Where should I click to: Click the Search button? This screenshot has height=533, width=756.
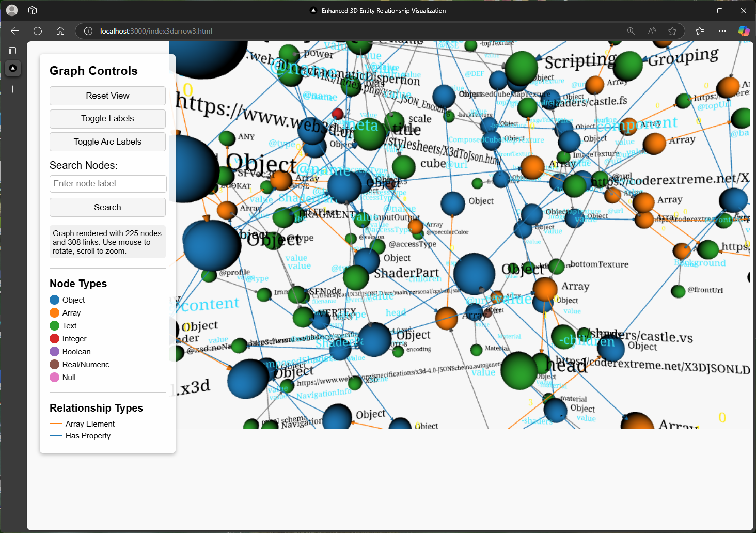click(x=107, y=208)
